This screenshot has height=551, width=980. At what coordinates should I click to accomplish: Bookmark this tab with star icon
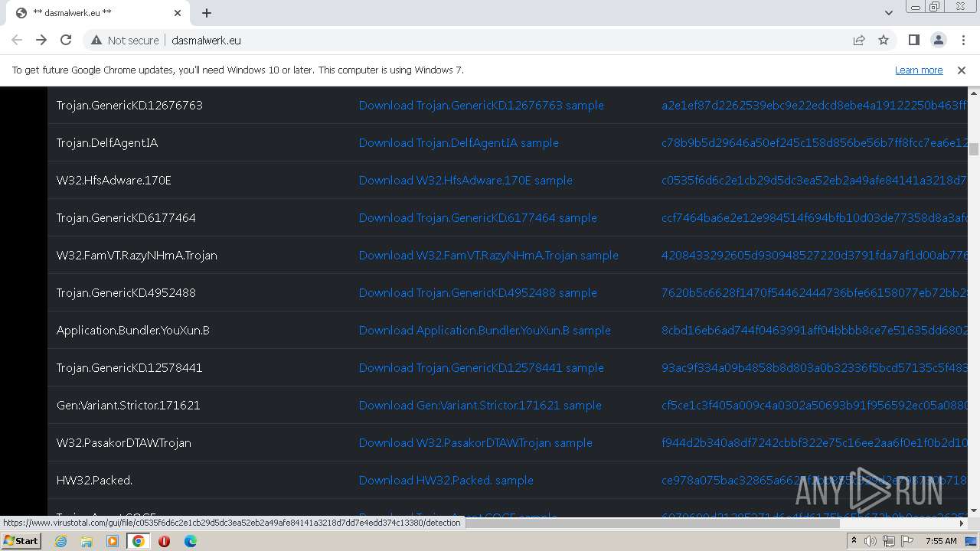point(884,40)
